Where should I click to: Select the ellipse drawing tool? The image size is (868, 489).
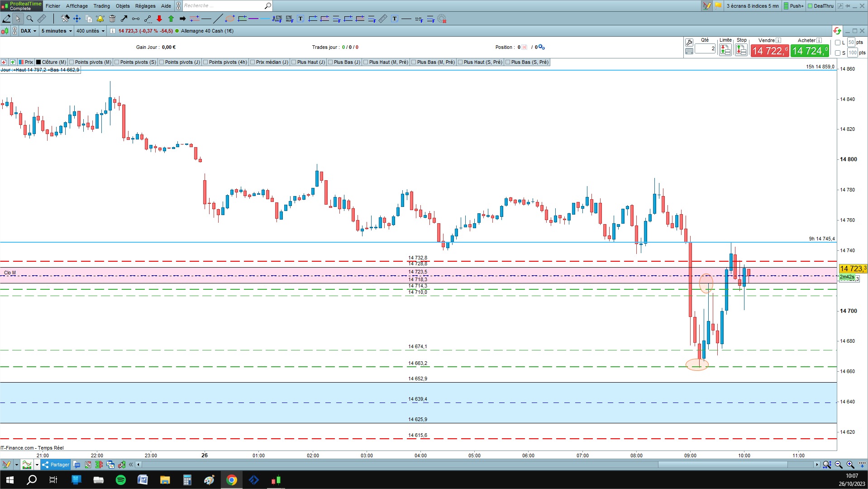tap(230, 19)
